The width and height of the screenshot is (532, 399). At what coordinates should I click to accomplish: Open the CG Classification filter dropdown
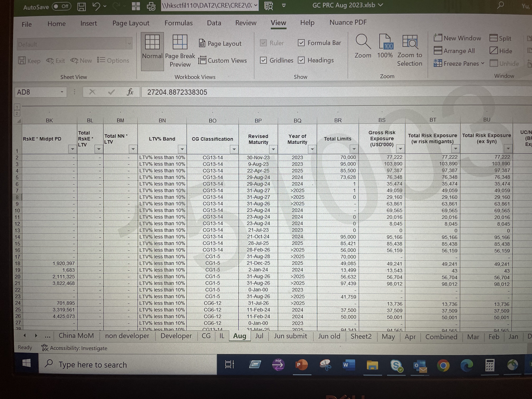click(x=234, y=149)
